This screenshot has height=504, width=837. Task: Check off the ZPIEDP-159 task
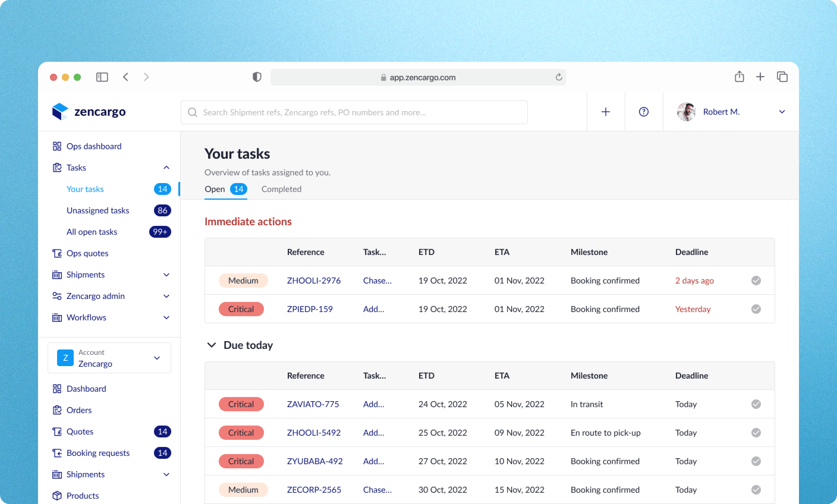[756, 309]
